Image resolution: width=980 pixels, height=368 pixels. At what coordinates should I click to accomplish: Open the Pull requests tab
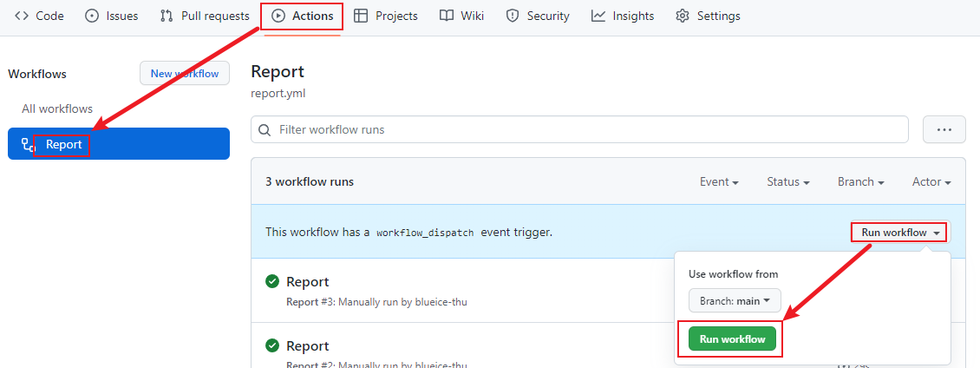(x=205, y=16)
